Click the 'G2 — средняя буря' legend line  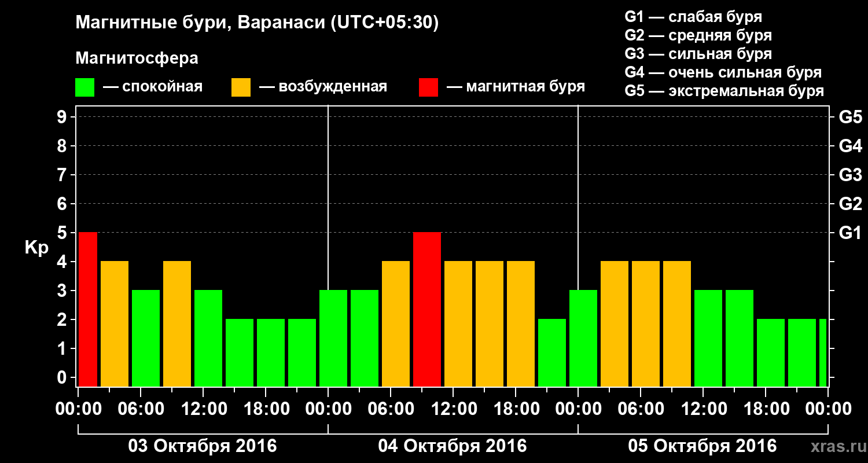click(698, 35)
